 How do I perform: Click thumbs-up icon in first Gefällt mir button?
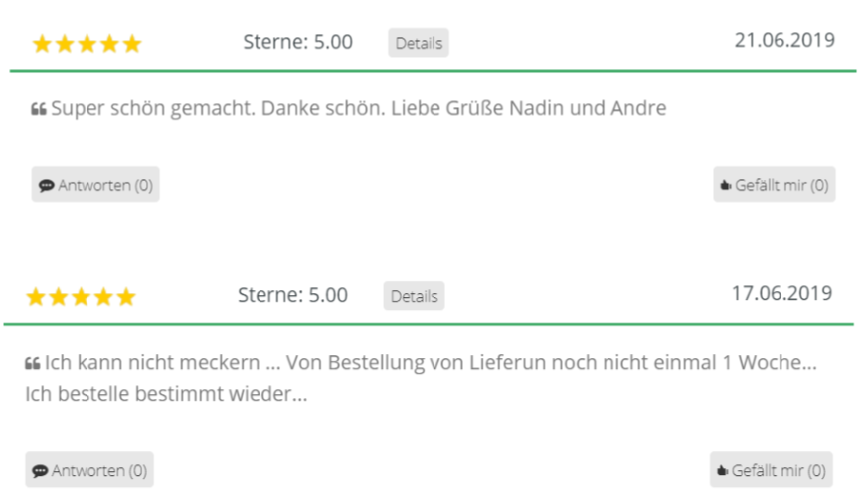[x=726, y=185]
